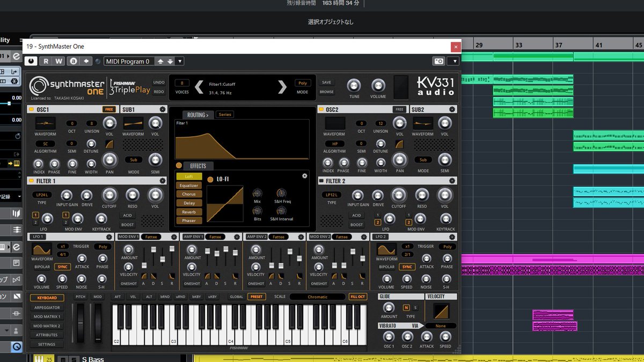Viewport: 644px width, 362px height.
Task: Click master VOLUME knob in header
Action: 378,85
